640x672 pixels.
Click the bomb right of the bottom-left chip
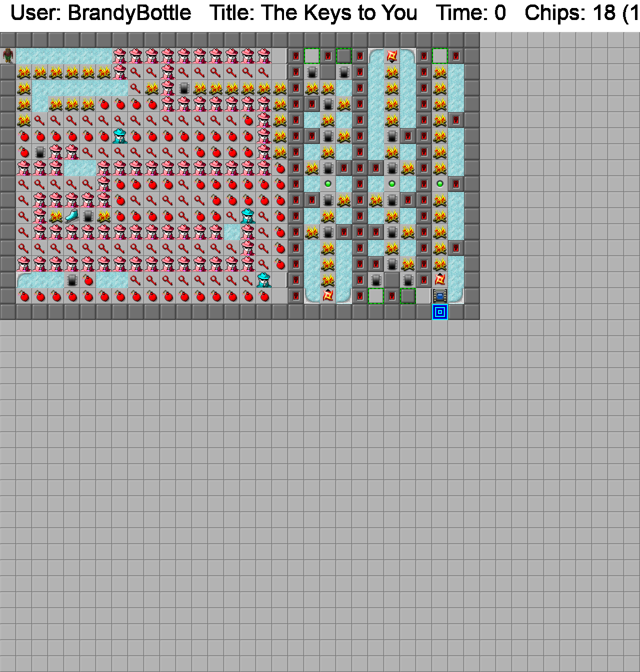(88, 280)
